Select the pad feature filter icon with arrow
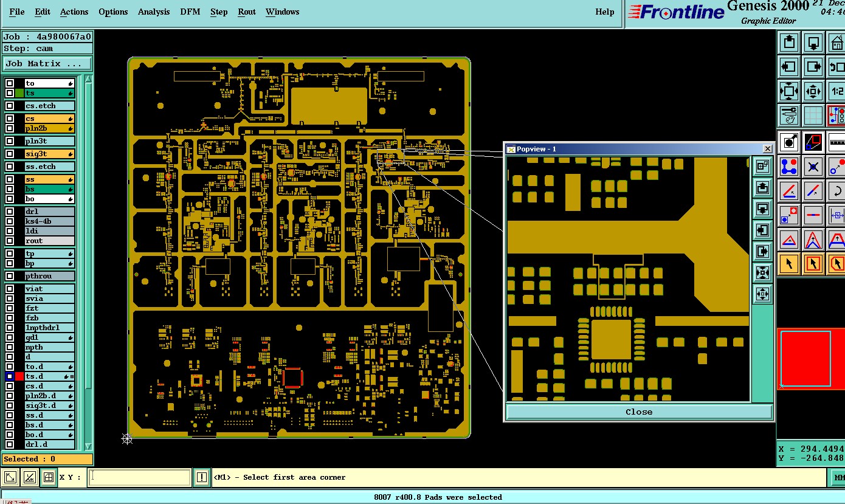 tap(789, 142)
